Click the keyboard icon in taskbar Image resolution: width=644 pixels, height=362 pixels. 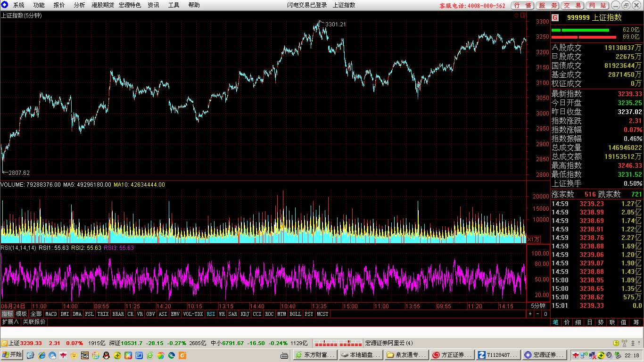pyautogui.click(x=284, y=355)
